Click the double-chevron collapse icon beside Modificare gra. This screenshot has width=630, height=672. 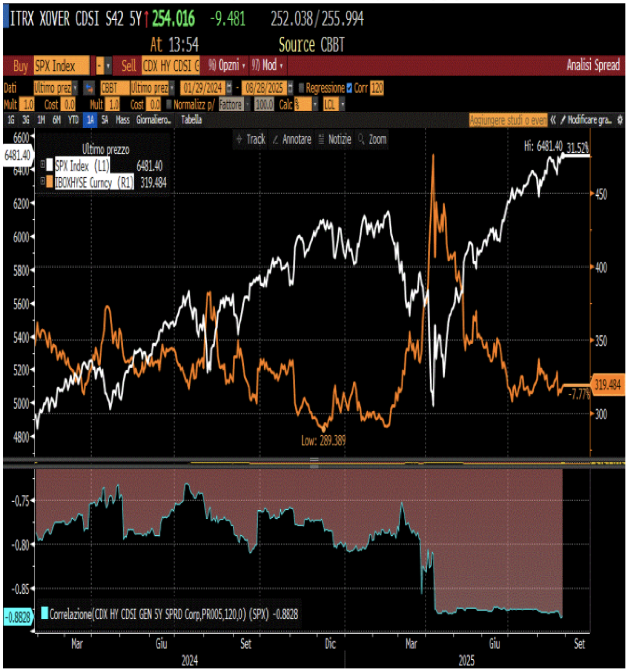553,120
